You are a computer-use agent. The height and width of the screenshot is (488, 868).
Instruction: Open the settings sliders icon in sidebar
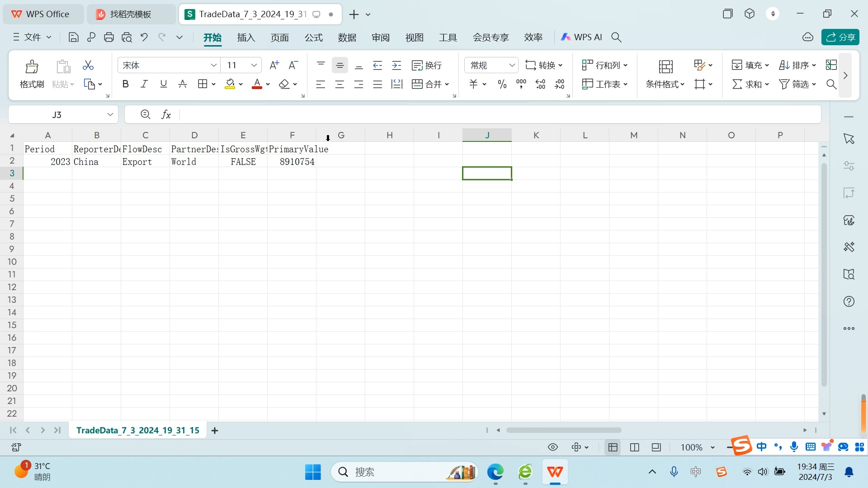pos(849,166)
